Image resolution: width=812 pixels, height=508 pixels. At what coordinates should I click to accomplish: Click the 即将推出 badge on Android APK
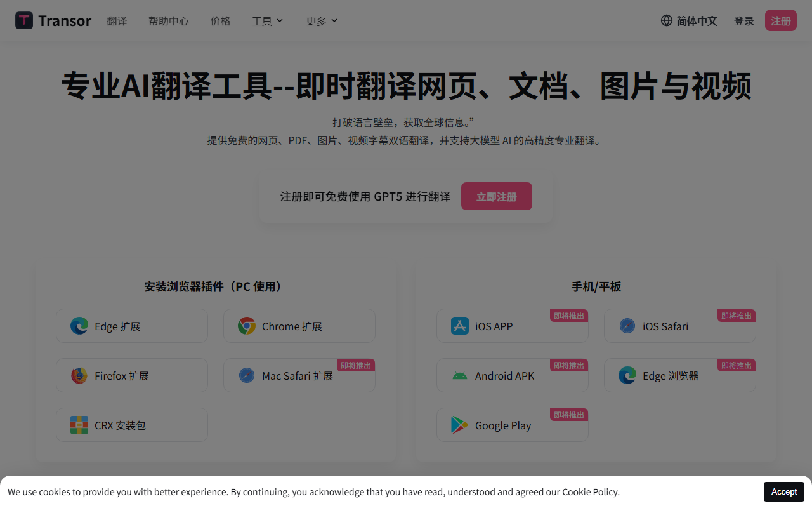(569, 365)
